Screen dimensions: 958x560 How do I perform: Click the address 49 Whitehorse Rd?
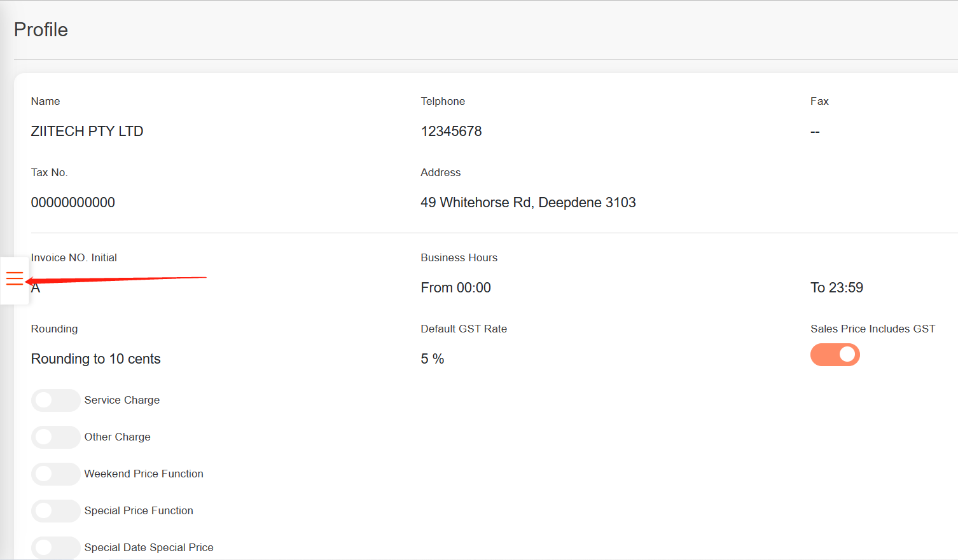click(528, 203)
